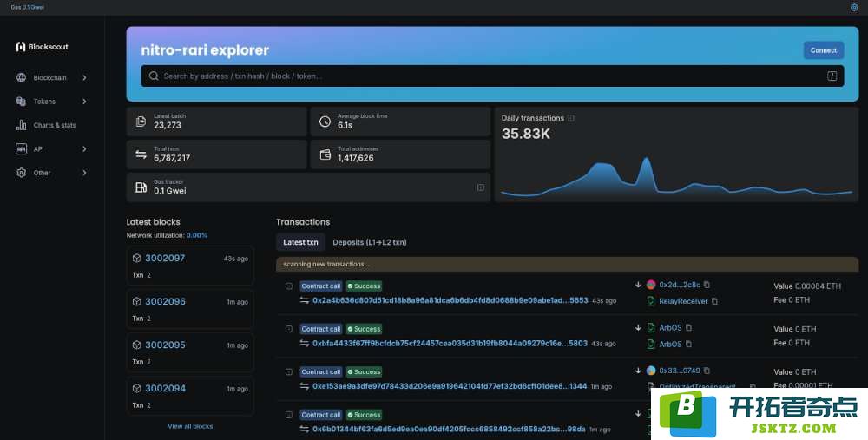The height and width of the screenshot is (440, 868).
Task: Expand the Tokens menu chevron
Action: [x=84, y=102]
